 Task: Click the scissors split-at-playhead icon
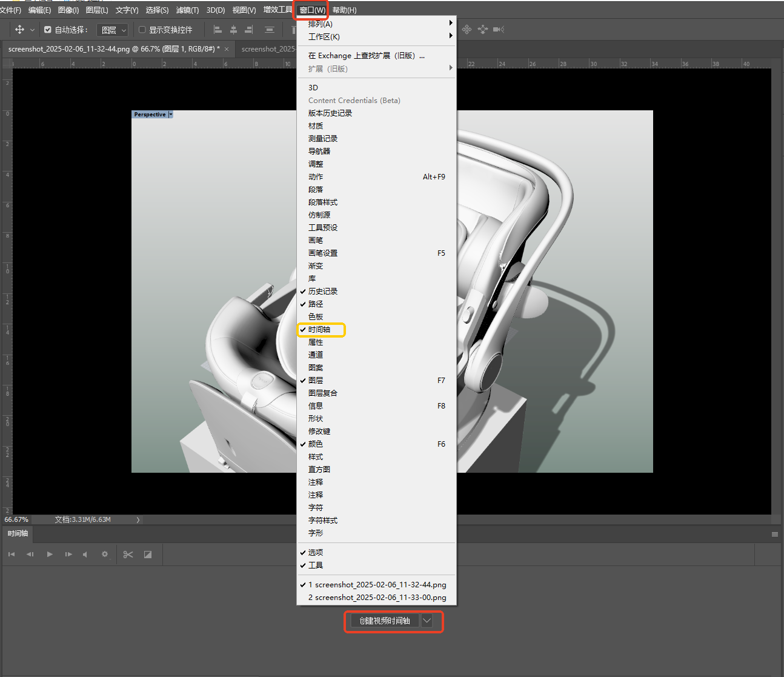pos(128,555)
